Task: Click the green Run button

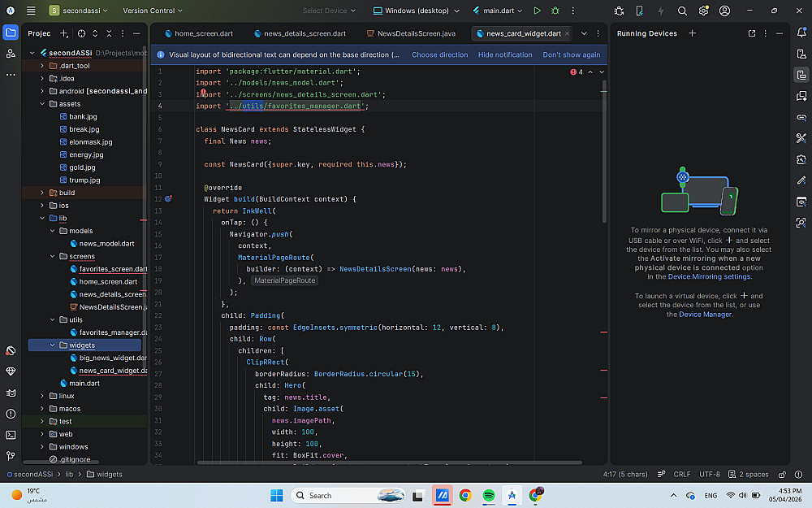Action: coord(537,11)
